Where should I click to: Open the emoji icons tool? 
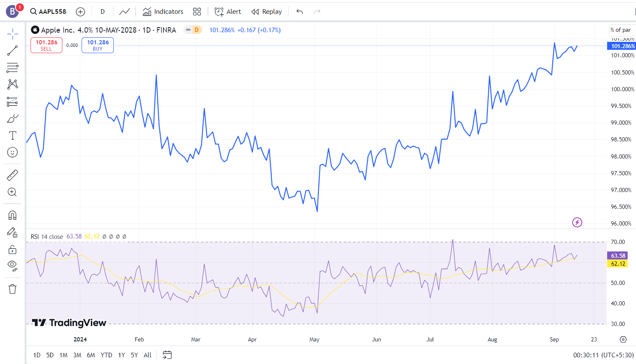tap(13, 152)
